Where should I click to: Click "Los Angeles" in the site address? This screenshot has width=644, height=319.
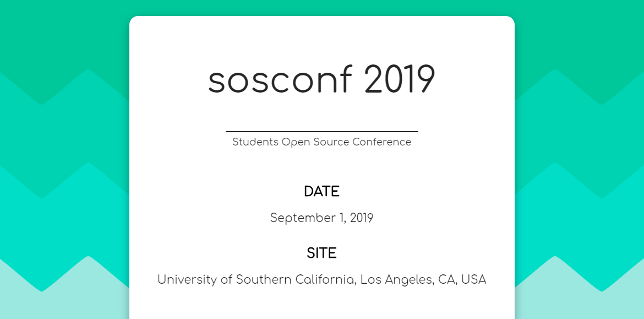396,280
